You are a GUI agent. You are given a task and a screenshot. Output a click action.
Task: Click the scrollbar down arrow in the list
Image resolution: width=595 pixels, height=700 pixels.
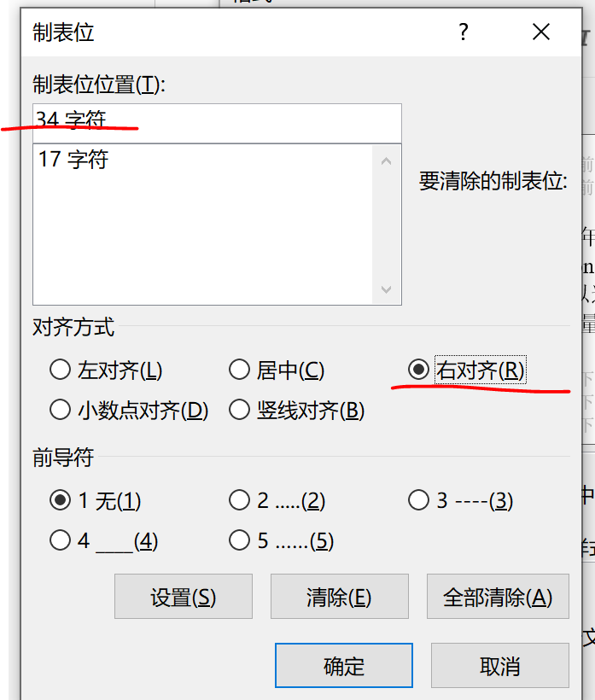(x=387, y=291)
